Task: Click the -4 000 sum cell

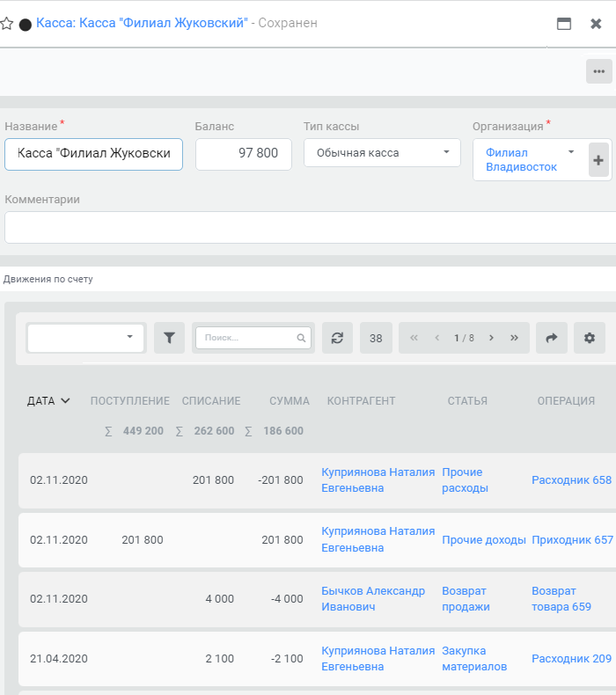Action: [287, 599]
